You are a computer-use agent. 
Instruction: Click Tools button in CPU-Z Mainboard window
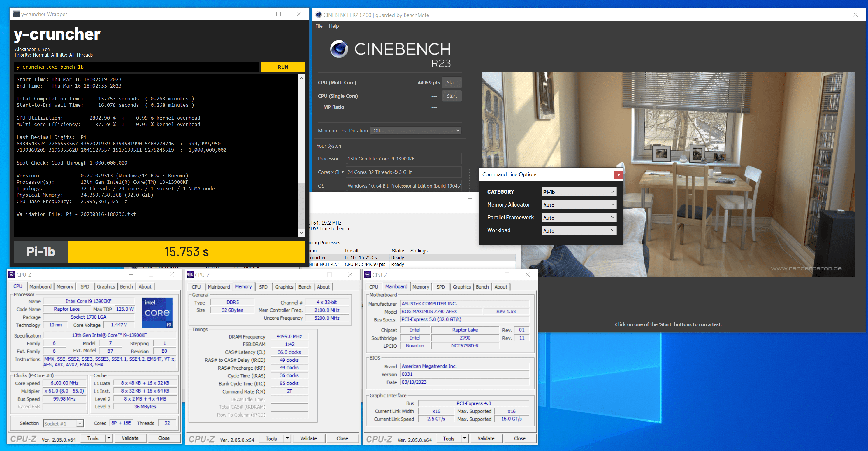pyautogui.click(x=449, y=438)
